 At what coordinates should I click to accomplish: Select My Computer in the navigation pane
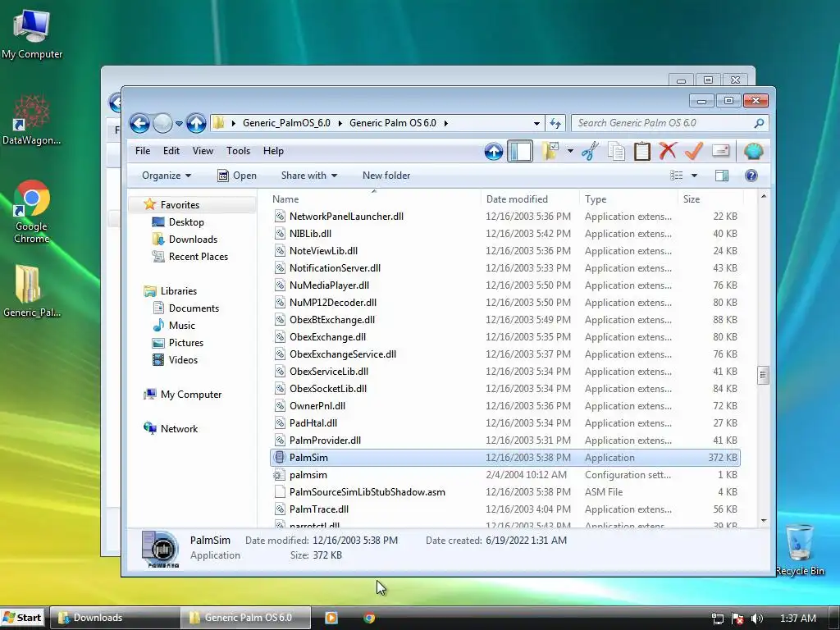pyautogui.click(x=190, y=395)
